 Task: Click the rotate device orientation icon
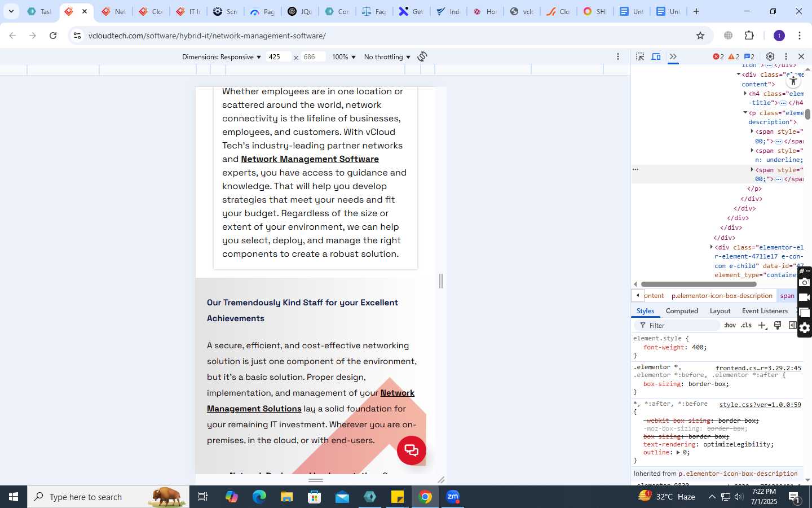pyautogui.click(x=422, y=56)
